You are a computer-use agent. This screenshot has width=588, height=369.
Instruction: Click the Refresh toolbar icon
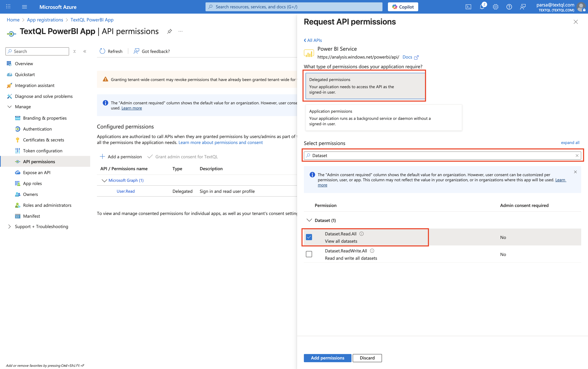click(102, 51)
